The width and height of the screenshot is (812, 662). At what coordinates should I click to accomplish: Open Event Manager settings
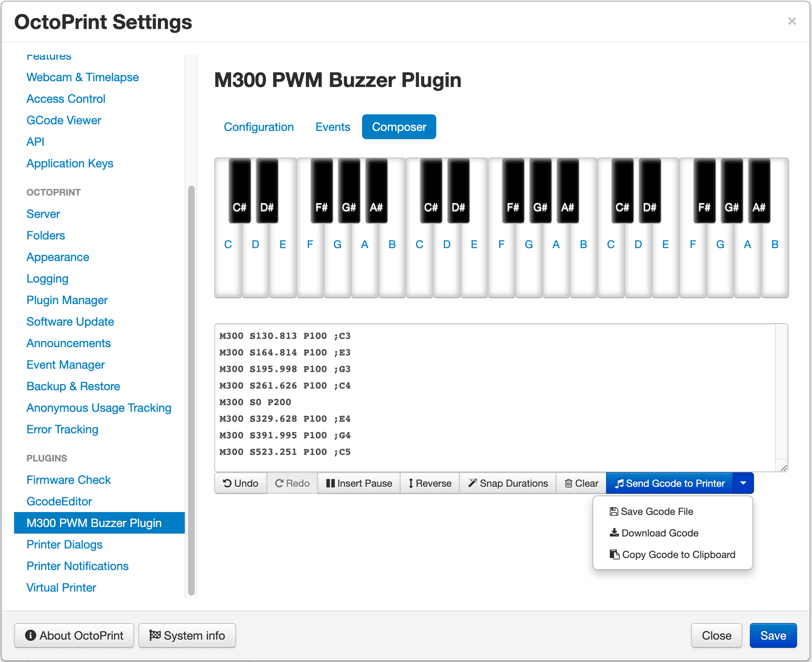pos(65,365)
